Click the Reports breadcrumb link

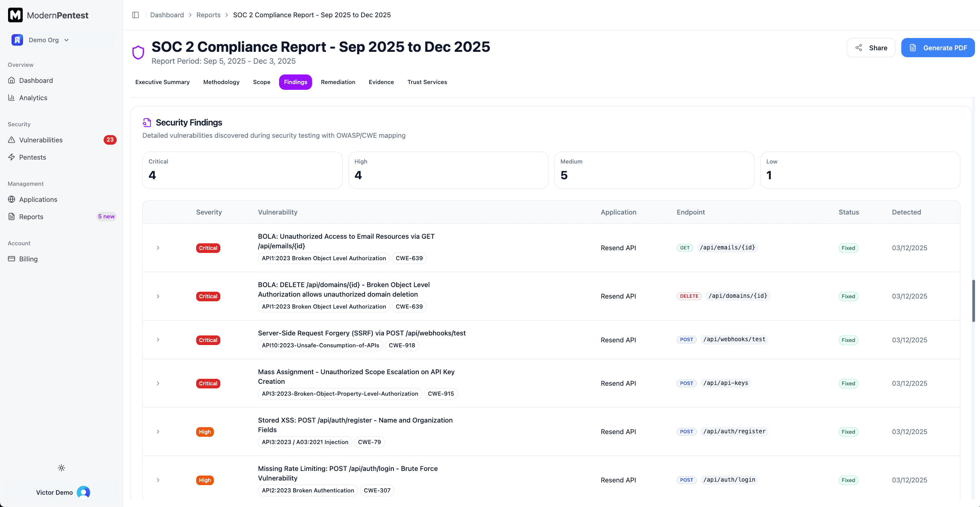coord(208,15)
